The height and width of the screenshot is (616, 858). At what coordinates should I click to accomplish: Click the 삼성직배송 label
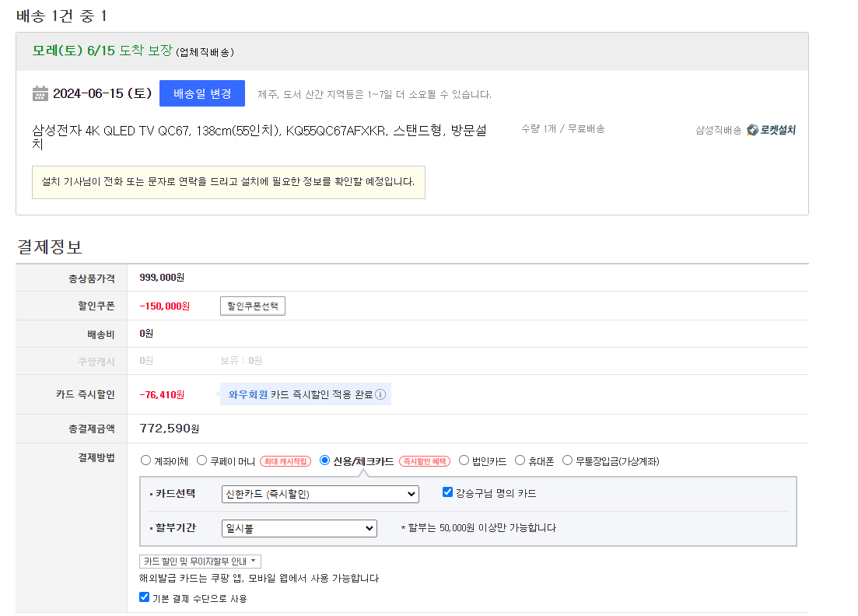coord(719,130)
